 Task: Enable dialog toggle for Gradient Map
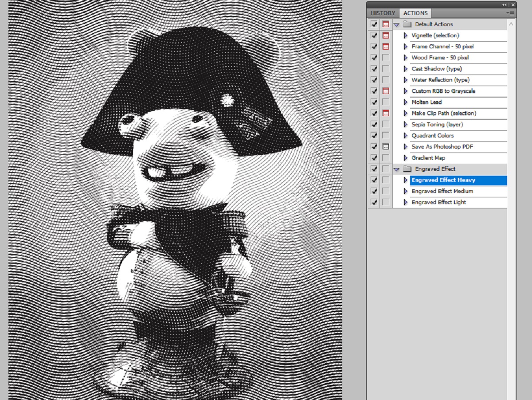(386, 157)
